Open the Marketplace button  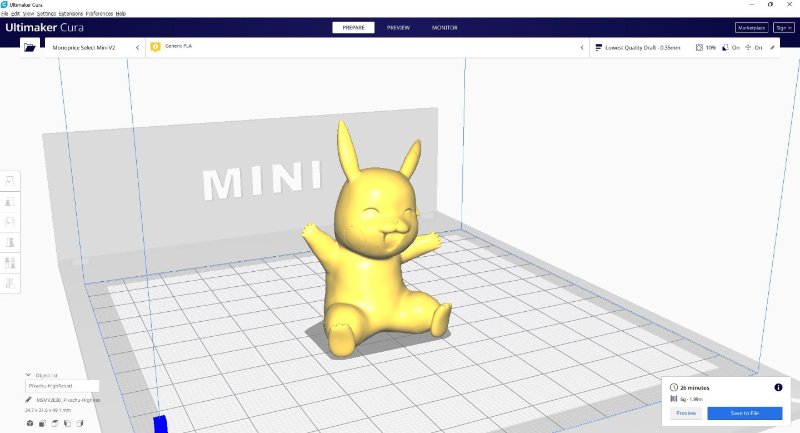pos(751,28)
